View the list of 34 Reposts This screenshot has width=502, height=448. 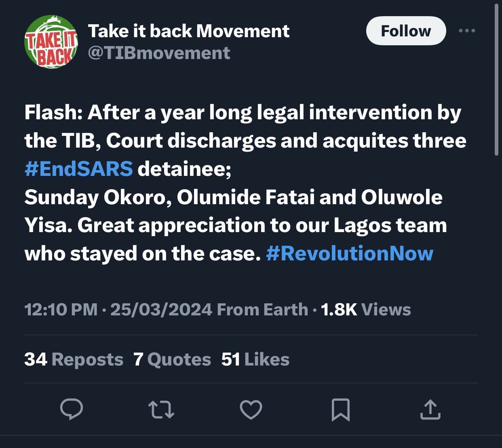point(74,359)
